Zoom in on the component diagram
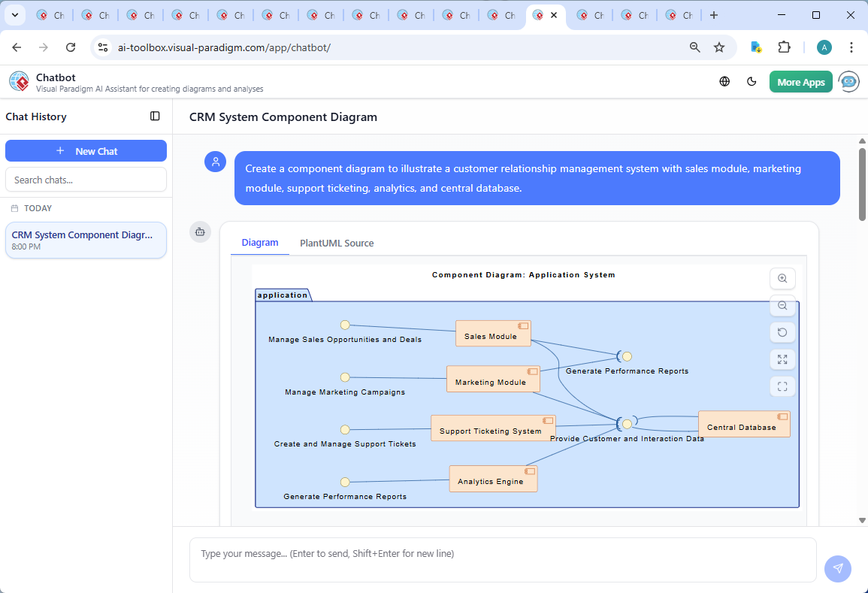The image size is (868, 593). (x=782, y=278)
